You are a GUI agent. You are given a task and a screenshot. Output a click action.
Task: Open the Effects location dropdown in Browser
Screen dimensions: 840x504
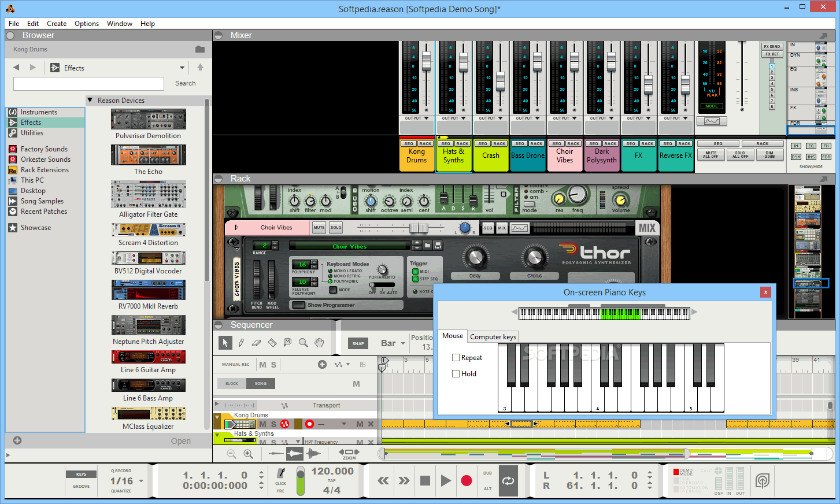[182, 68]
